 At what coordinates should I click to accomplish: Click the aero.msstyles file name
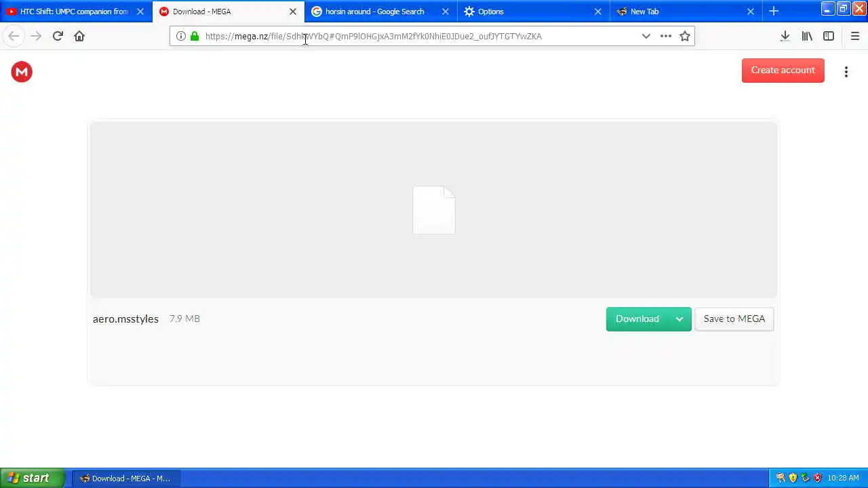click(125, 319)
